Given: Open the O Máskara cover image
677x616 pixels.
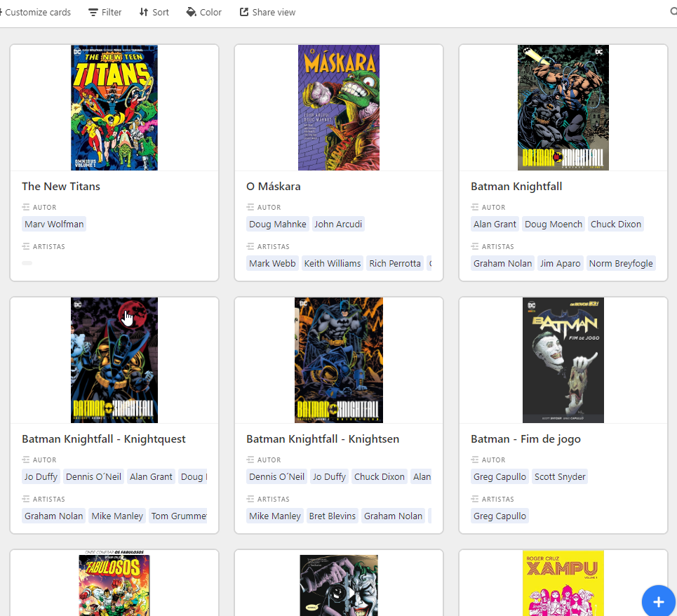Looking at the screenshot, I should point(339,107).
